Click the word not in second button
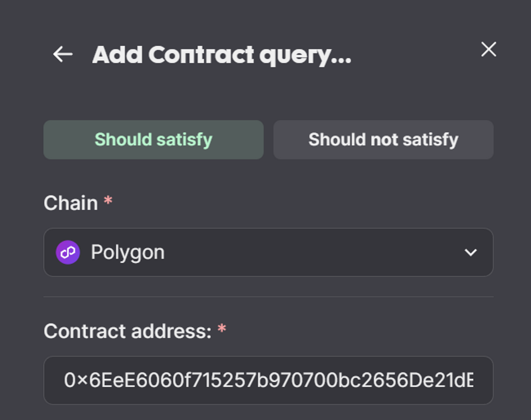This screenshot has height=420, width=531. tap(384, 140)
